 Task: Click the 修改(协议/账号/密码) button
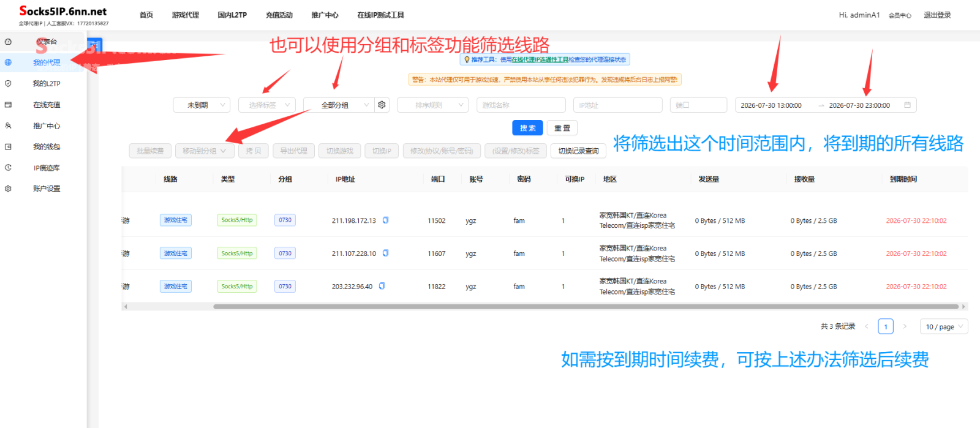[x=442, y=151]
